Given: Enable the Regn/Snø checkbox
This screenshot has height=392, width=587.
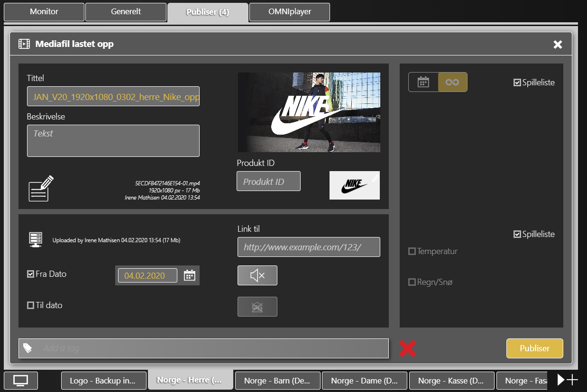Looking at the screenshot, I should coord(412,282).
